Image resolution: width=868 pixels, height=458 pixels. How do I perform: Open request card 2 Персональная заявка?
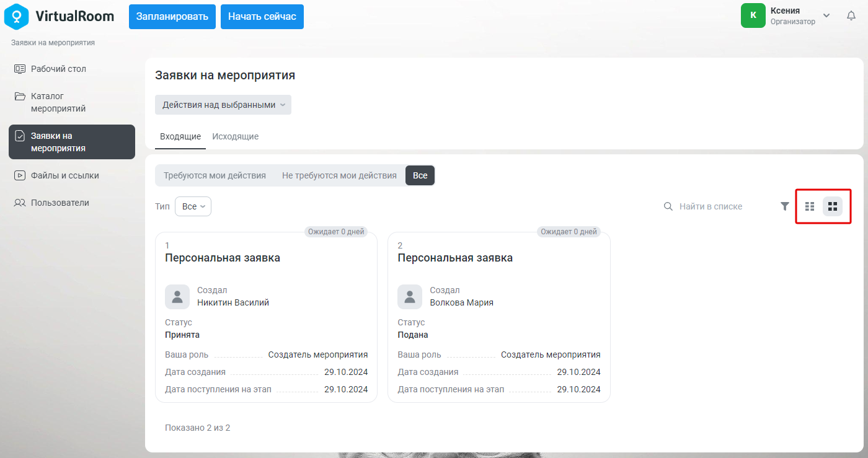tap(499, 317)
